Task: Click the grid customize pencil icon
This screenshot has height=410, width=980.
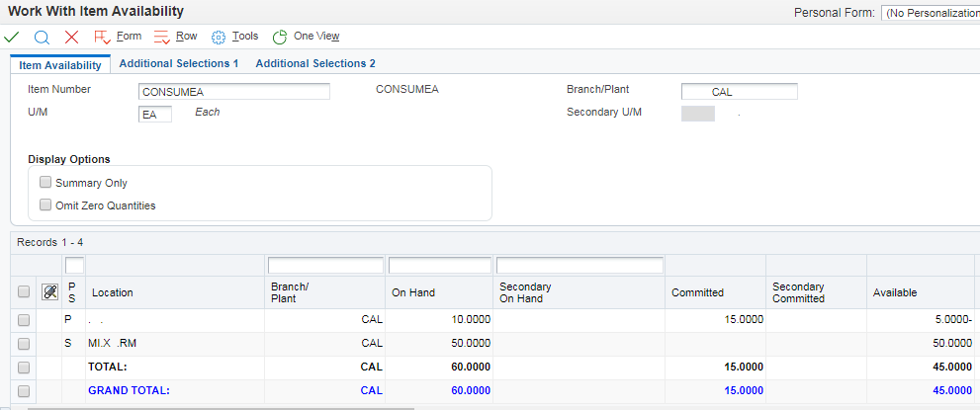Action: (x=51, y=292)
